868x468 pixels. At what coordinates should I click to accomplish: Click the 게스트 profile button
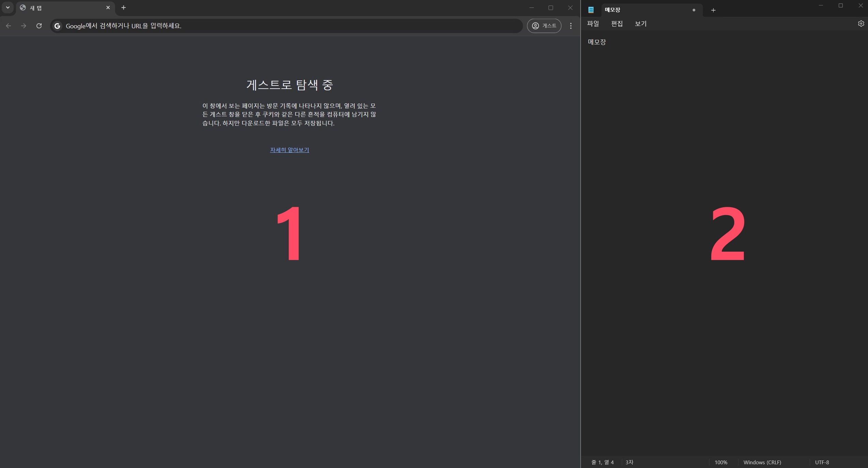544,26
